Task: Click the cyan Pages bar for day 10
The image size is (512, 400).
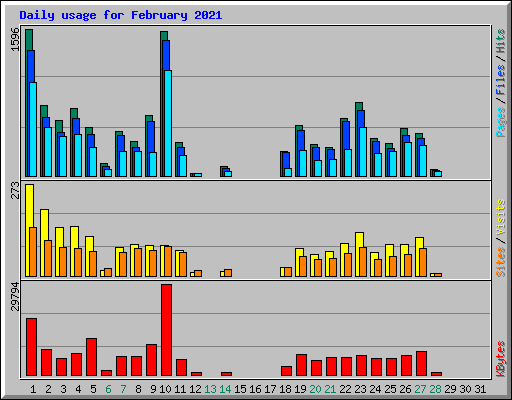Action: click(168, 123)
